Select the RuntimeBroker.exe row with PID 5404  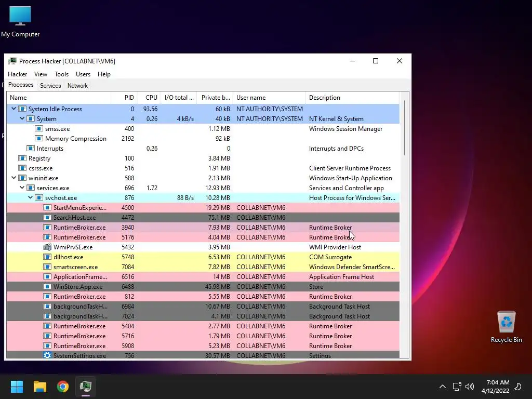pos(203,326)
